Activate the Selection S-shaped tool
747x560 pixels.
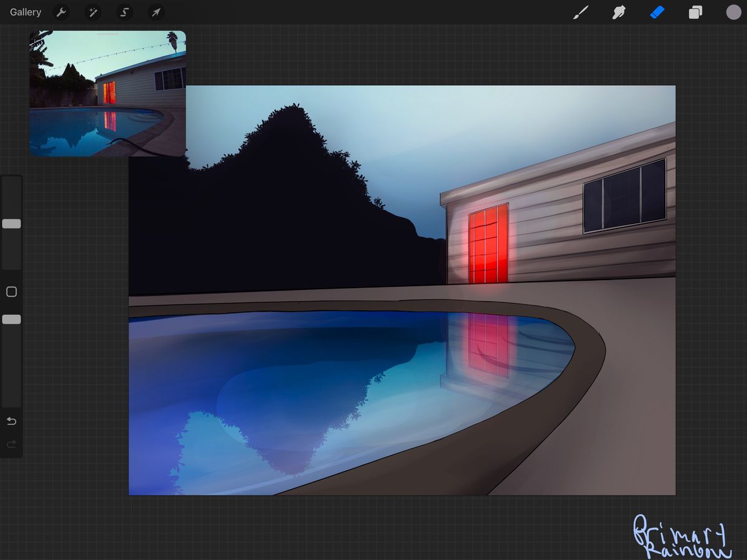click(125, 12)
